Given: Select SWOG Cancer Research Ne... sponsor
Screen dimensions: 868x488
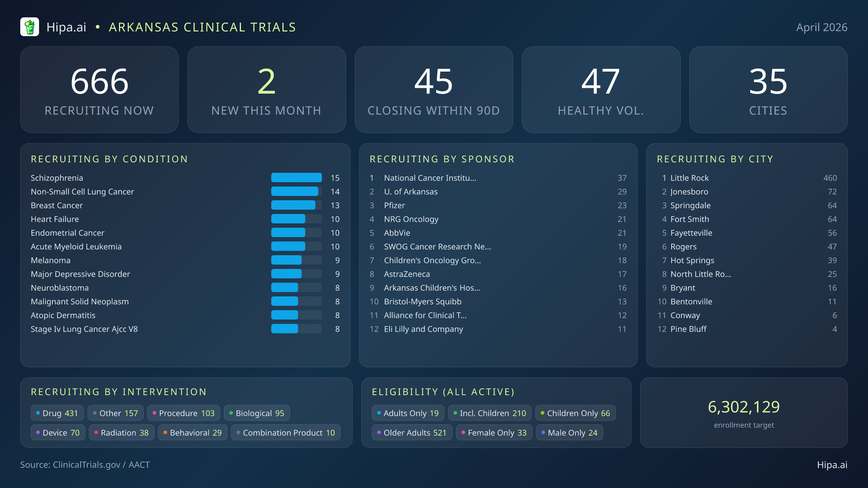Looking at the screenshot, I should [x=498, y=247].
